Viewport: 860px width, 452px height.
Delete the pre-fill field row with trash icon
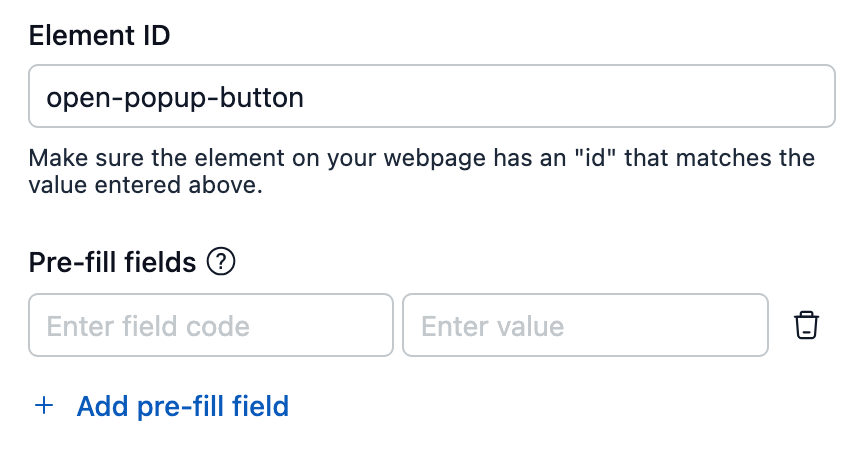(x=806, y=325)
